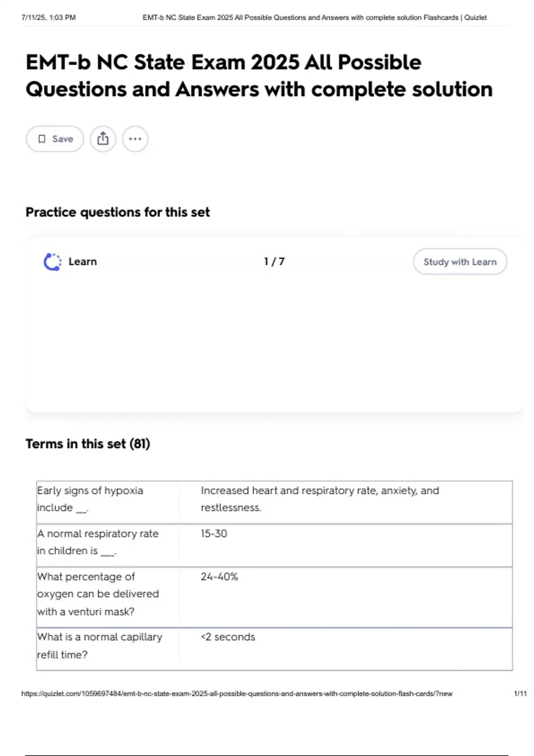534x756 pixels.
Task: Click the empty practice question card area
Action: point(274,342)
